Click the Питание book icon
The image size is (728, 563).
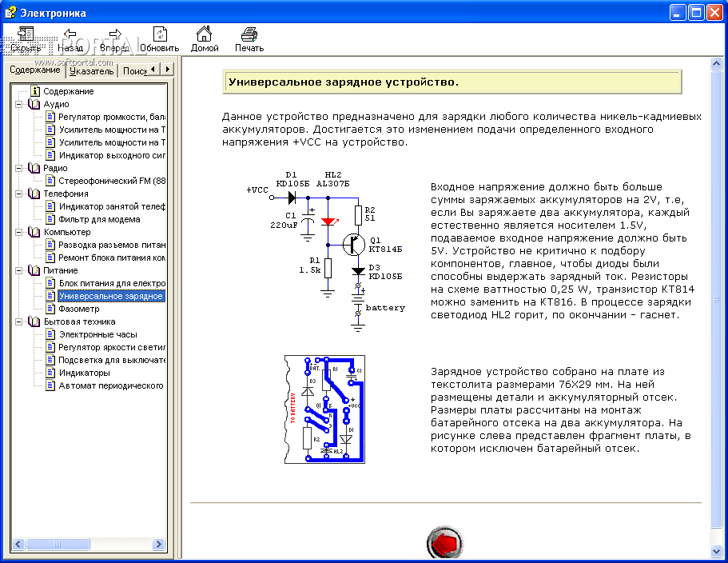[34, 270]
